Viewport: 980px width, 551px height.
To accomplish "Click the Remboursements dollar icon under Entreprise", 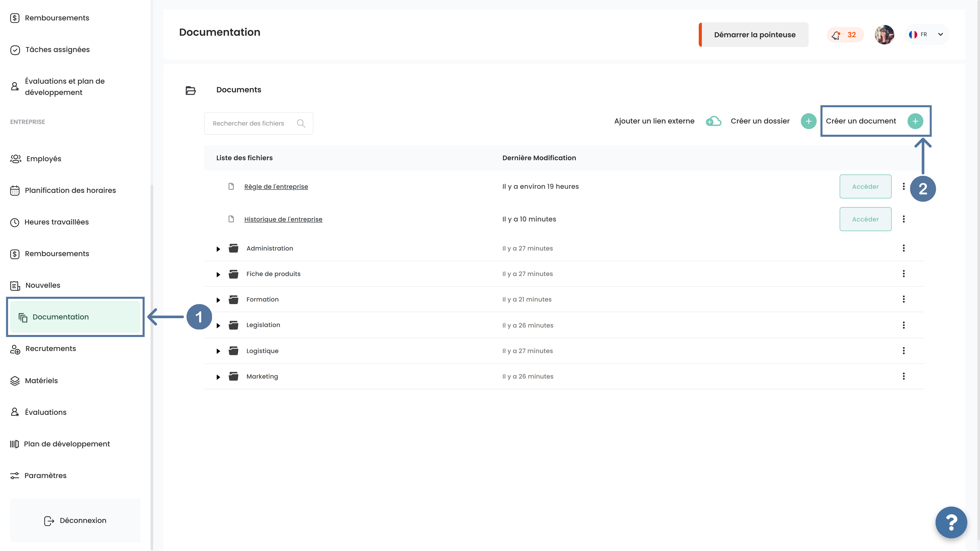I will click(15, 254).
